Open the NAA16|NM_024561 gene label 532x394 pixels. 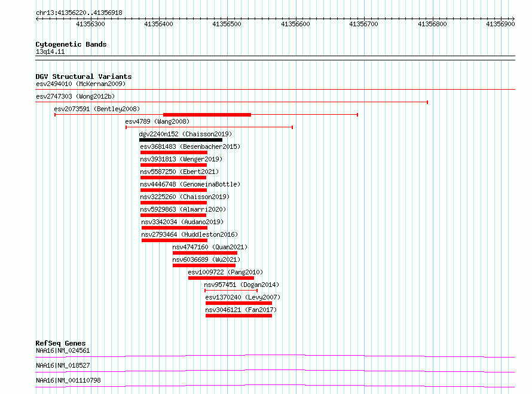point(63,350)
